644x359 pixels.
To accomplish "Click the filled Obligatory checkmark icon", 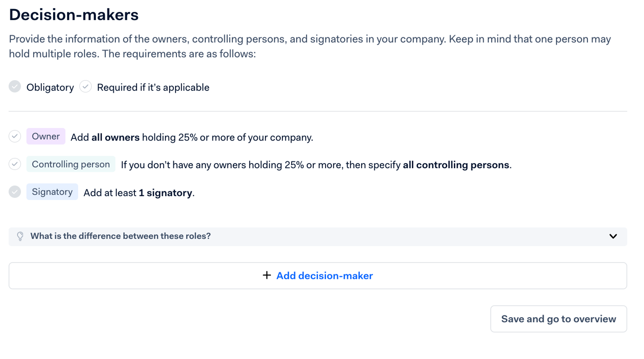I will click(15, 87).
